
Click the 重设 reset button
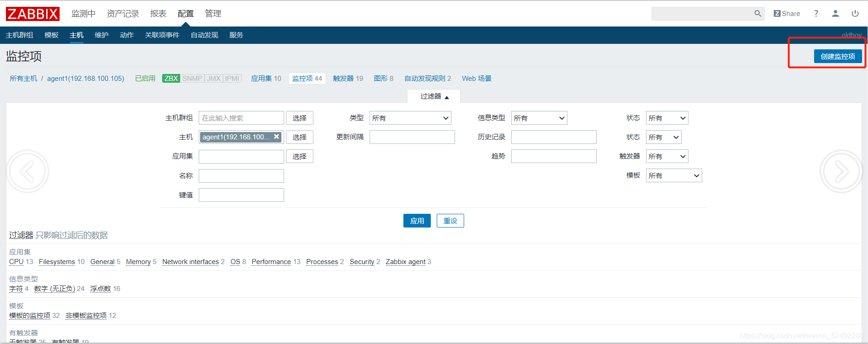click(450, 221)
